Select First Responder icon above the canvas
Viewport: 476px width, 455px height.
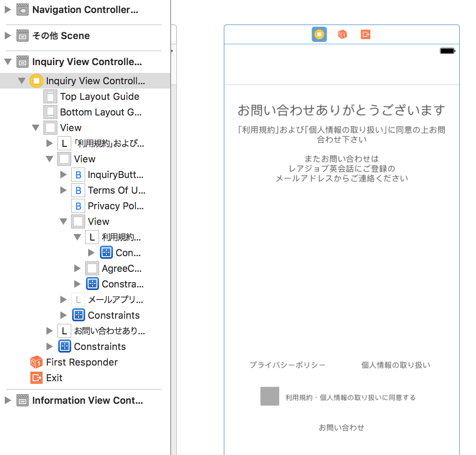coord(342,34)
